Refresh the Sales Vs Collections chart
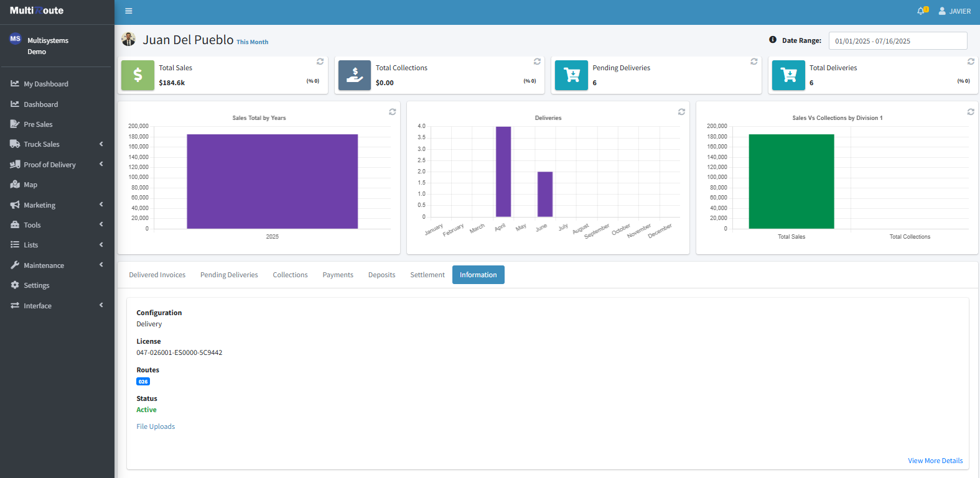 tap(970, 112)
